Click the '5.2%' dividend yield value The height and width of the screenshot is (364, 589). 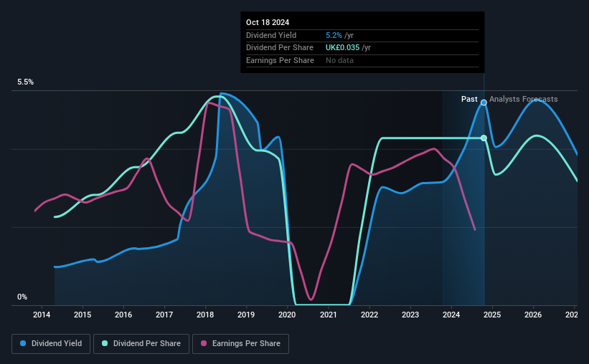[x=334, y=35]
